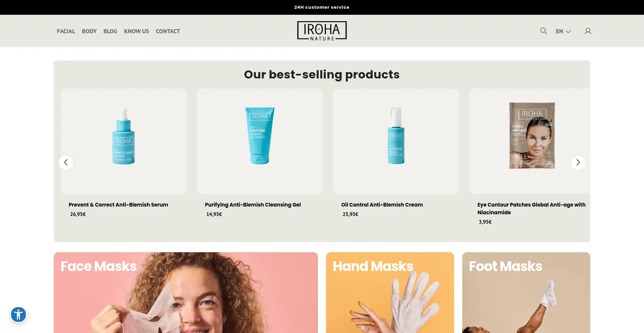This screenshot has height=333, width=644.
Task: Open Prevent & Correct Anti-Blemish Serum link
Action: (x=118, y=205)
